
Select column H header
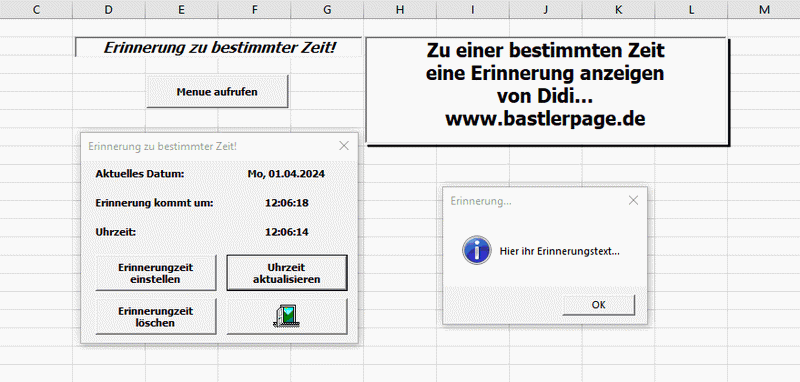(x=400, y=9)
